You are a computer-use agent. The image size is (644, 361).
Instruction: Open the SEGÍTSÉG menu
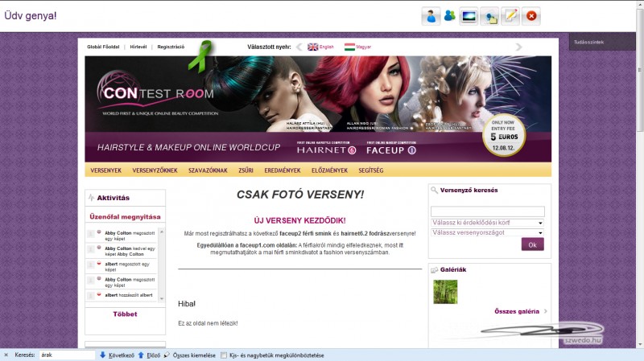click(x=371, y=170)
